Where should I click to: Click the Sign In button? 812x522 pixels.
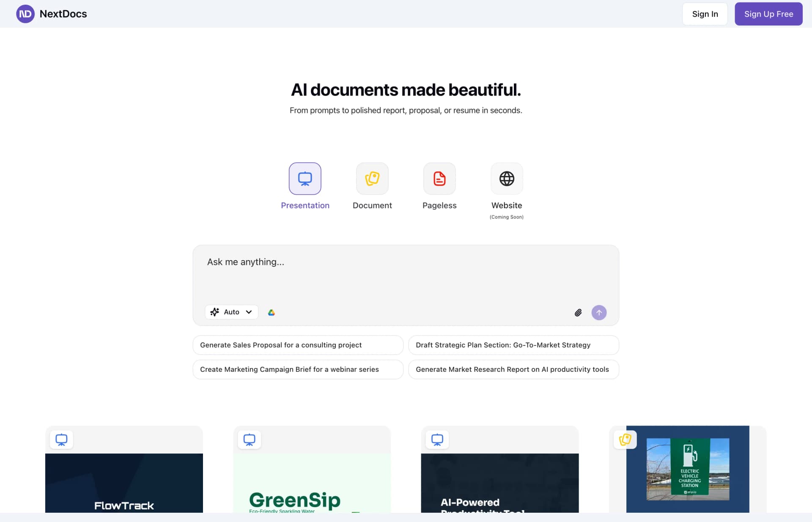705,14
